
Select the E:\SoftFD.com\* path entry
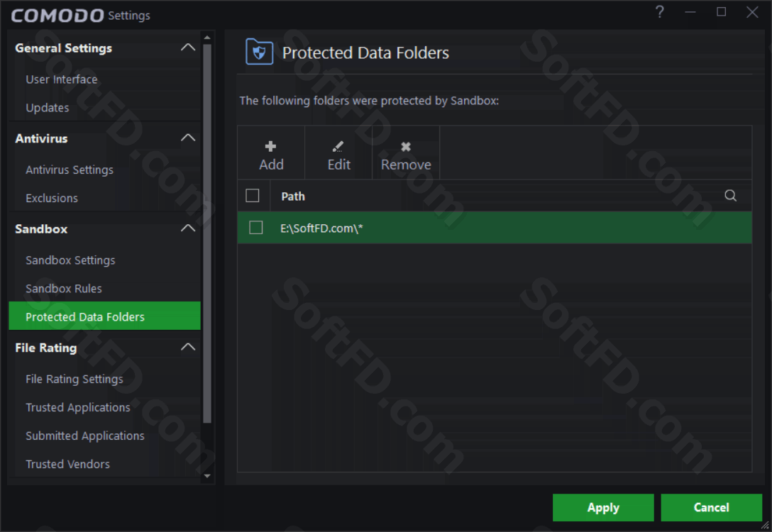coord(495,228)
